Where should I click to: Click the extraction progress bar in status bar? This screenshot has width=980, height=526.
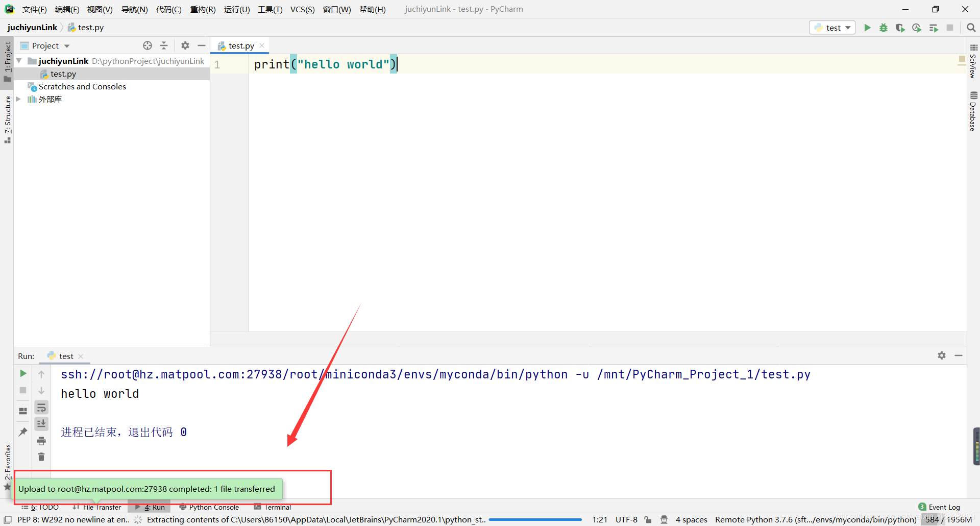coord(535,519)
